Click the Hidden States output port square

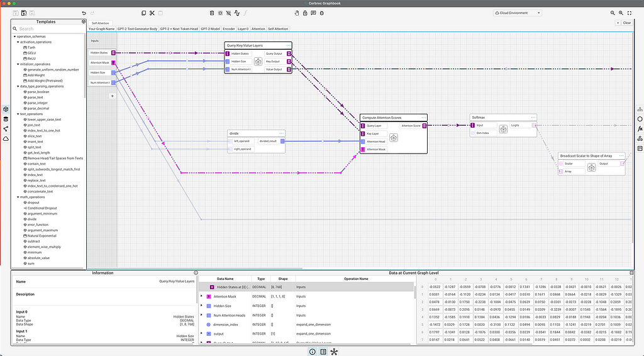click(x=113, y=53)
